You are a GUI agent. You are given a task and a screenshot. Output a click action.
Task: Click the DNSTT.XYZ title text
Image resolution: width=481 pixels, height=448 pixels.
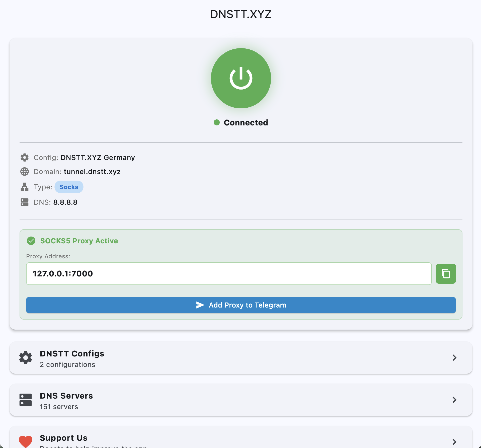coord(241,14)
